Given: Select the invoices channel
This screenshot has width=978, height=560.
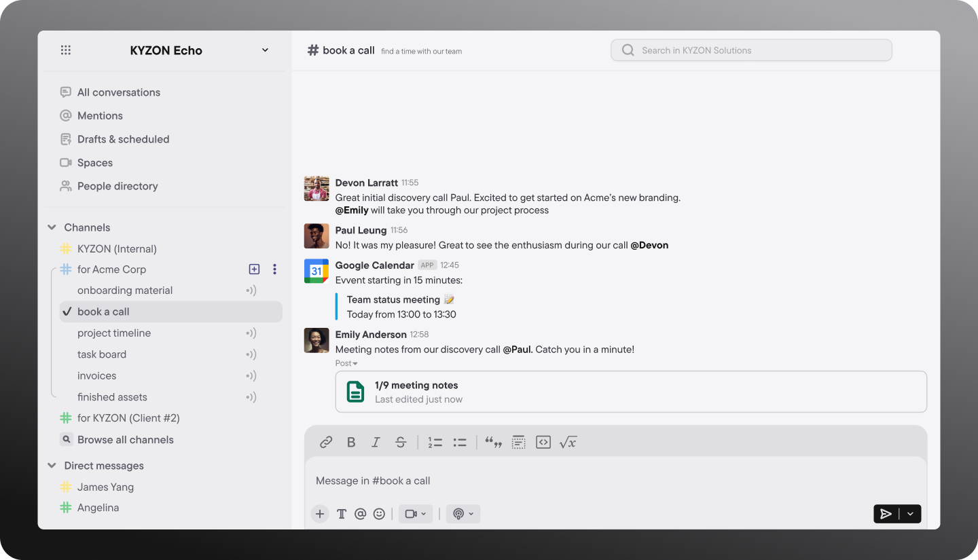Looking at the screenshot, I should [96, 376].
